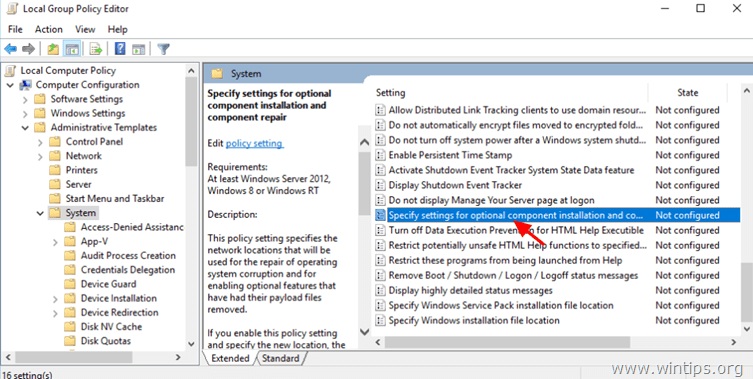Click the policy icon beside Restrict these programs from Help
Image resolution: width=753 pixels, height=379 pixels.
[x=380, y=260]
